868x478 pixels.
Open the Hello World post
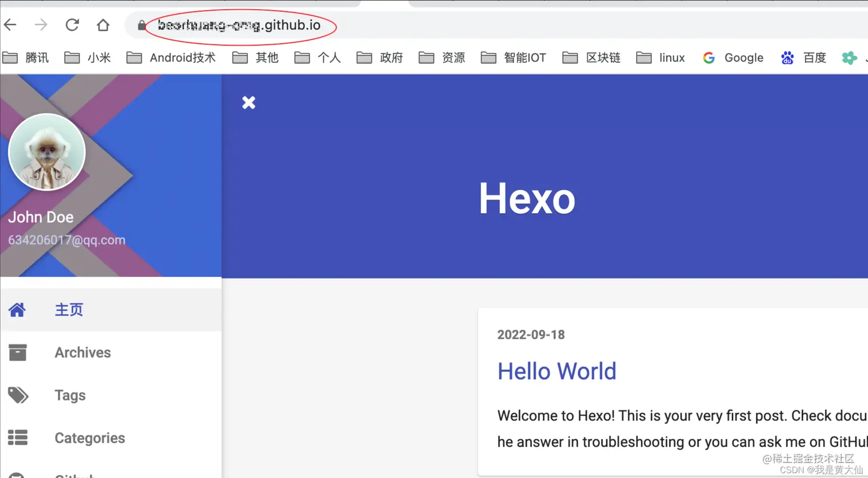(x=557, y=371)
